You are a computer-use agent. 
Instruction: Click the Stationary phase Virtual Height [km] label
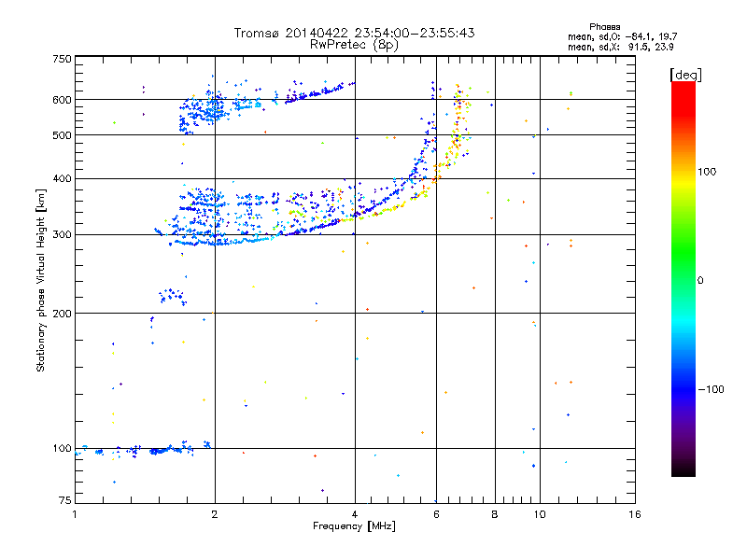click(41, 280)
